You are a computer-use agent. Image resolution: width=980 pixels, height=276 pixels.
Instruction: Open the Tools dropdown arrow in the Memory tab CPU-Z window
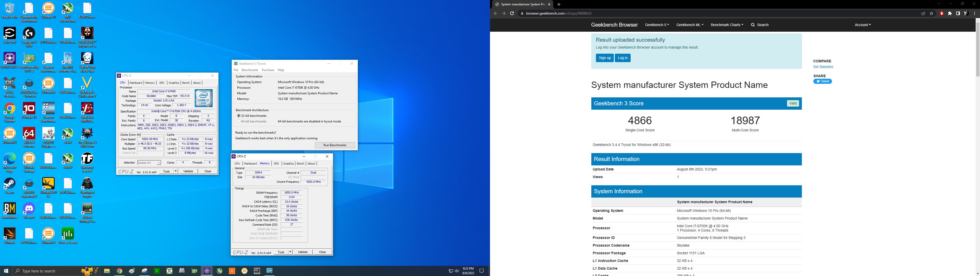290,252
